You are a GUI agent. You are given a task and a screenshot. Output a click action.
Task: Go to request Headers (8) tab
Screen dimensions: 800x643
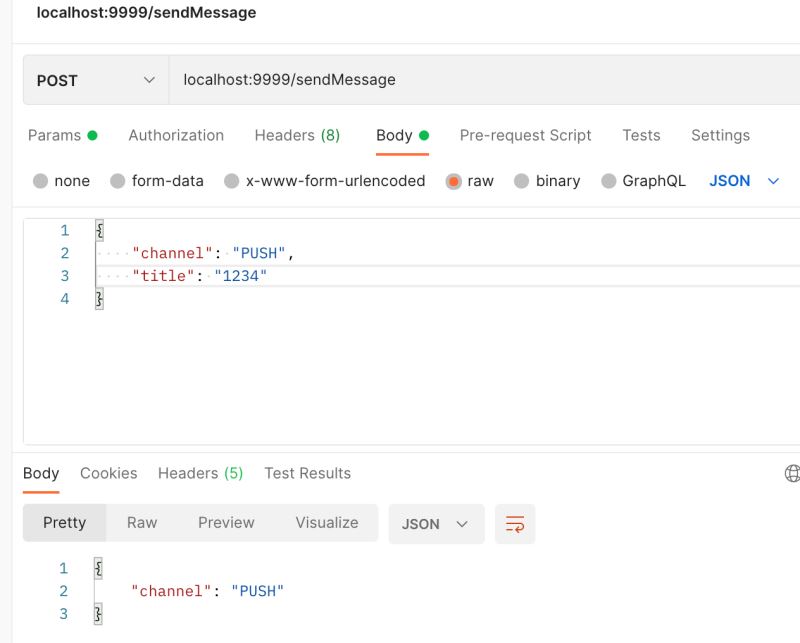pyautogui.click(x=297, y=135)
